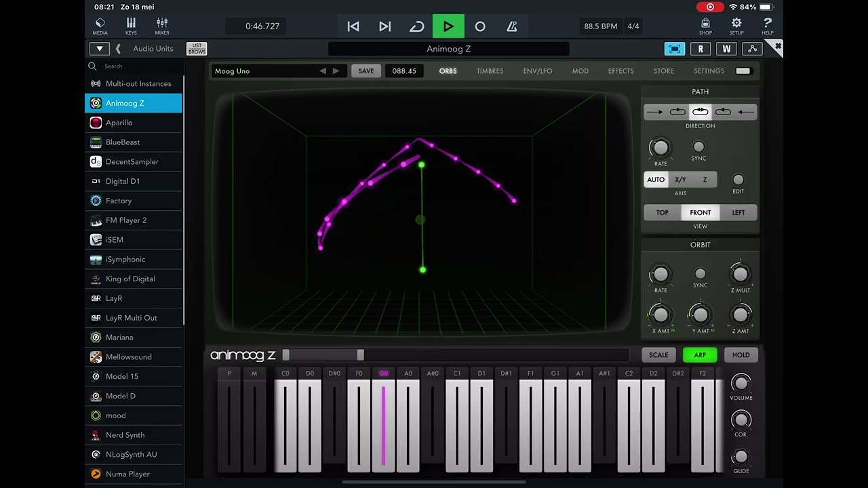Viewport: 868px width, 488px height.
Task: Select the Aparillo instrument
Action: click(x=134, y=123)
